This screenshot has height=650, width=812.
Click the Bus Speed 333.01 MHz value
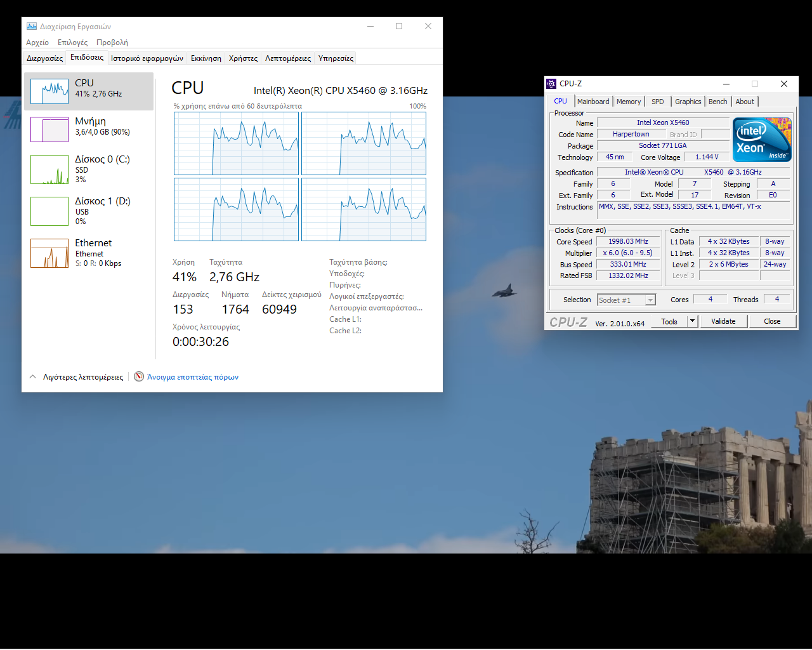coord(628,264)
